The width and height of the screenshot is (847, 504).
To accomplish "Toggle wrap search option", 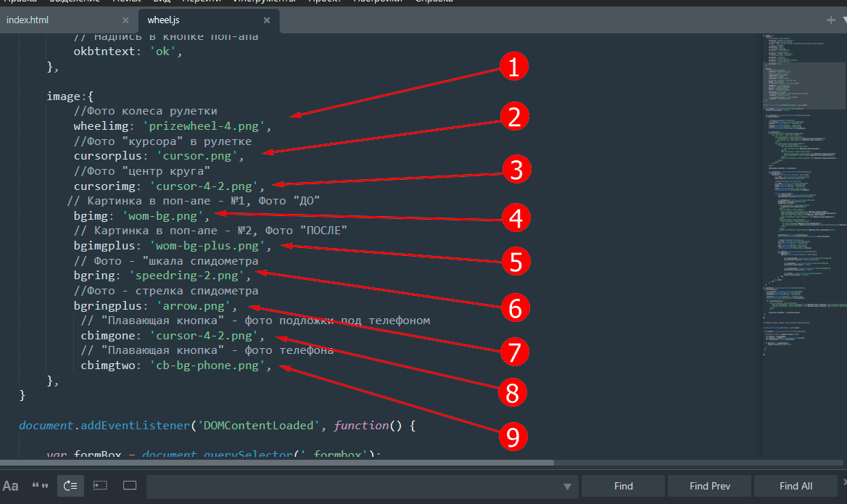I will click(x=70, y=486).
